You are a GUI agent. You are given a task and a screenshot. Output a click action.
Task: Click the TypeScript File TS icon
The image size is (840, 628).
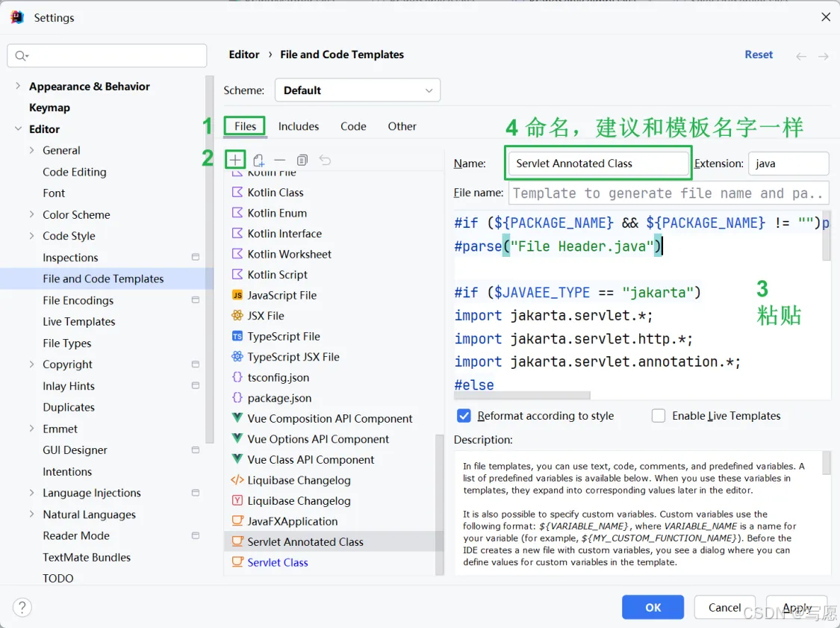point(237,336)
